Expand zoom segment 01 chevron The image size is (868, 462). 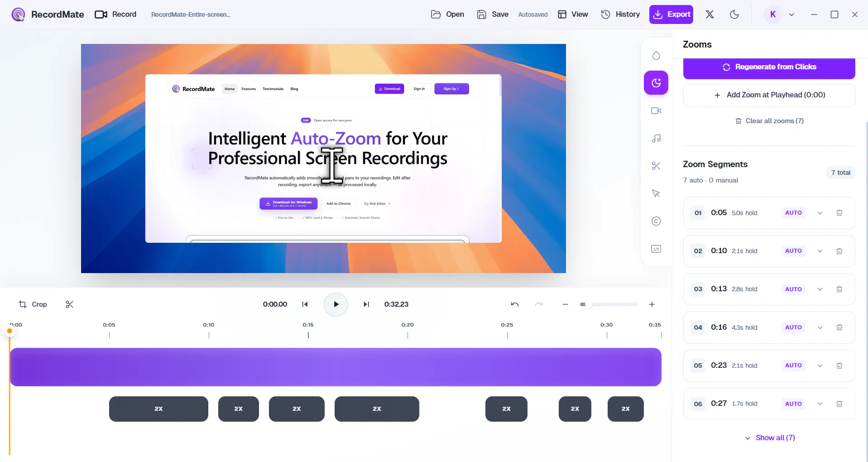click(x=820, y=213)
